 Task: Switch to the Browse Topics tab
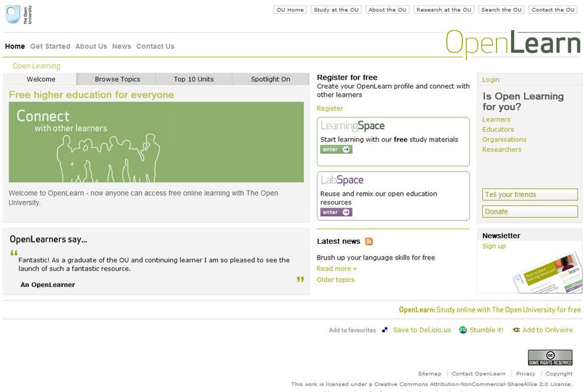pos(117,79)
